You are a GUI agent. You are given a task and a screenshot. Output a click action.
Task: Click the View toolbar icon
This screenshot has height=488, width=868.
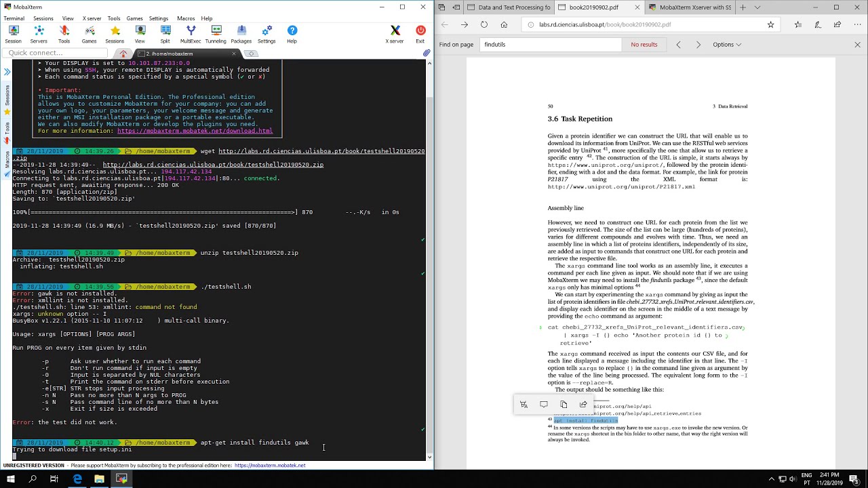140,35
